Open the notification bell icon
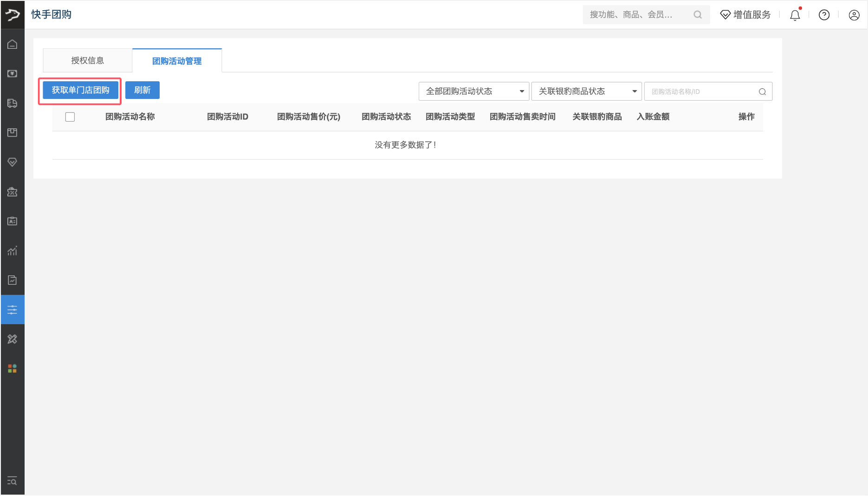 pyautogui.click(x=795, y=15)
